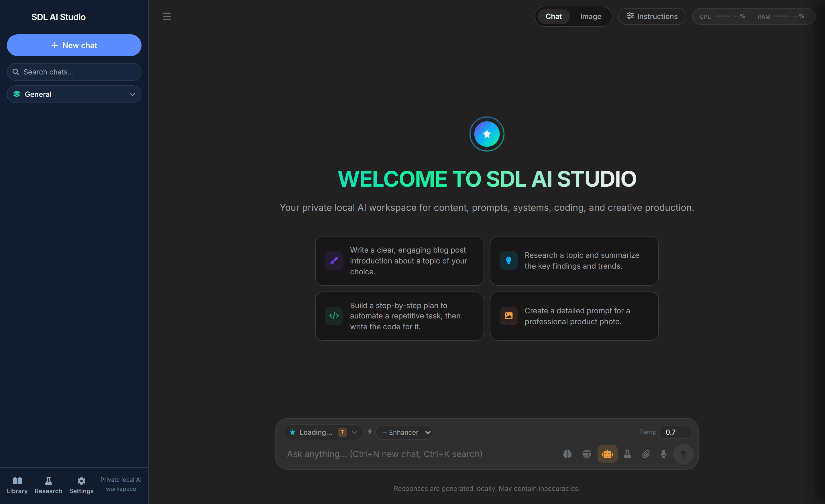Toggle the brain thinking mode icon

click(567, 454)
